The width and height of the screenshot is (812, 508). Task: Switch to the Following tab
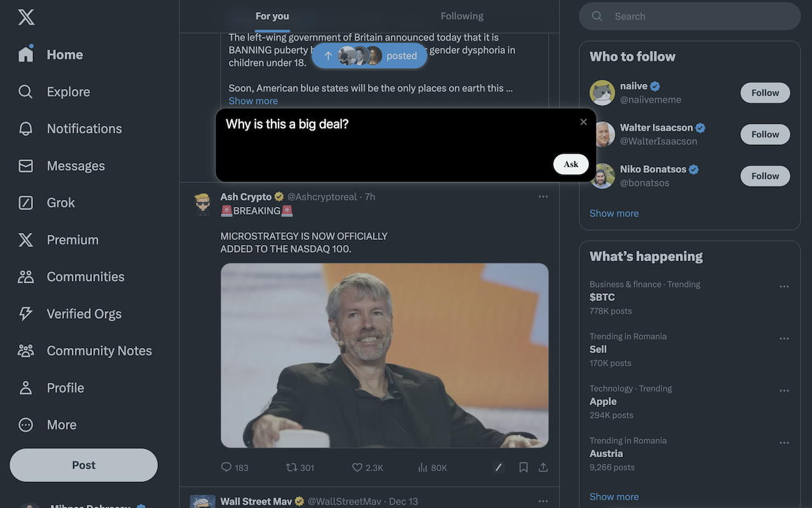(x=462, y=17)
